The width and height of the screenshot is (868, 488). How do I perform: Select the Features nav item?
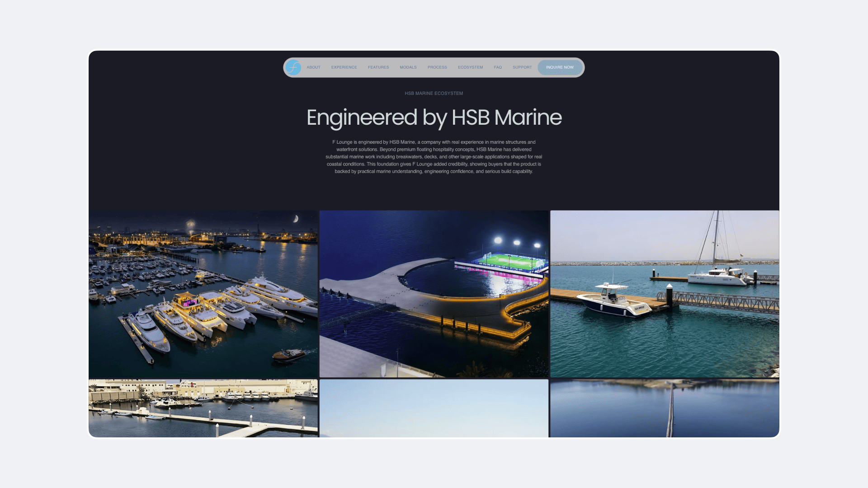tap(378, 67)
